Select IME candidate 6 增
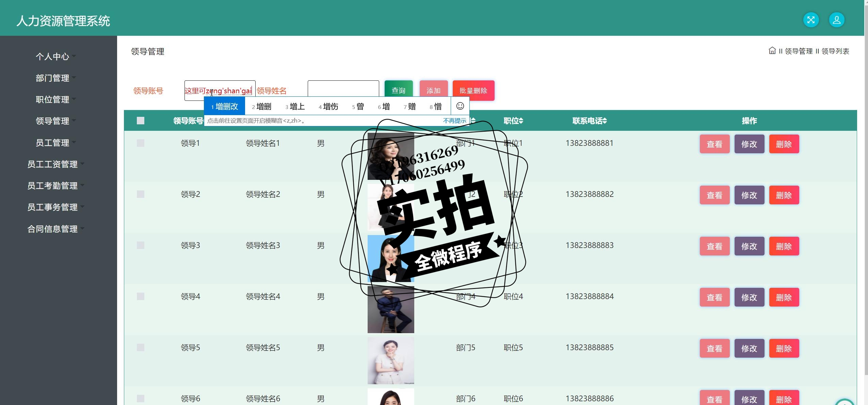Viewport: 868px width, 405px height. tap(384, 106)
